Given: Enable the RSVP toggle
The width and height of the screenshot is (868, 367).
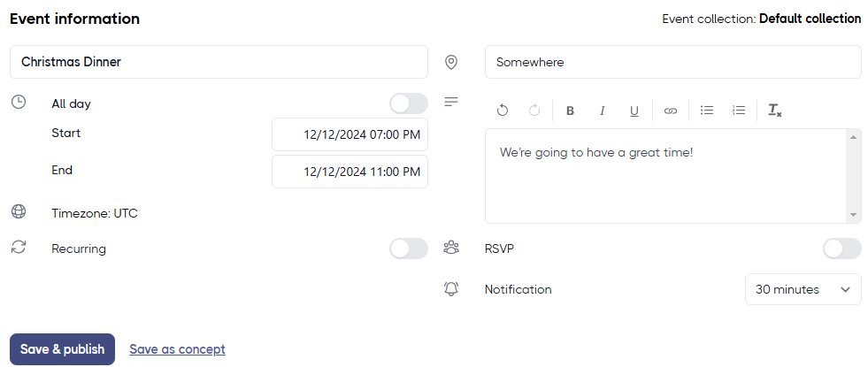Looking at the screenshot, I should pos(841,248).
